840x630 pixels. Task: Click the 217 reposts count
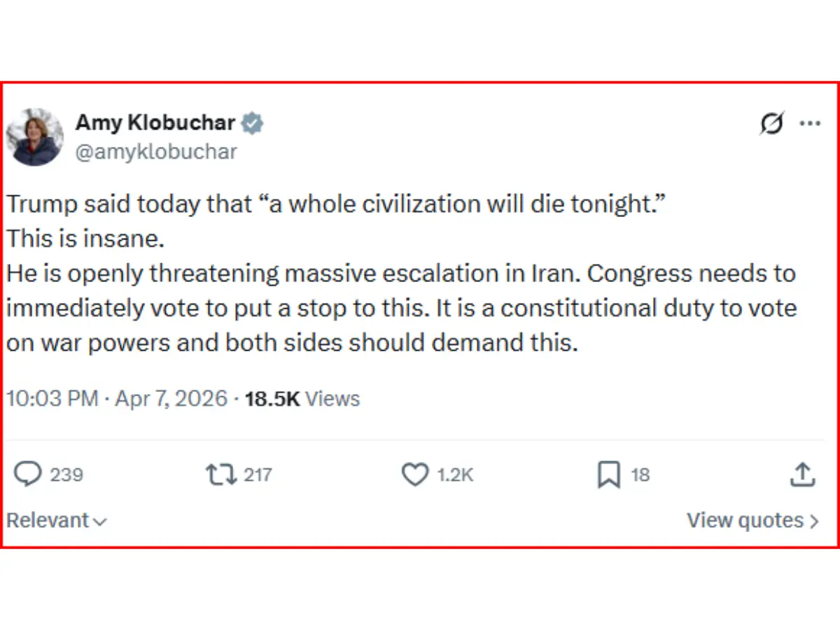tap(258, 475)
